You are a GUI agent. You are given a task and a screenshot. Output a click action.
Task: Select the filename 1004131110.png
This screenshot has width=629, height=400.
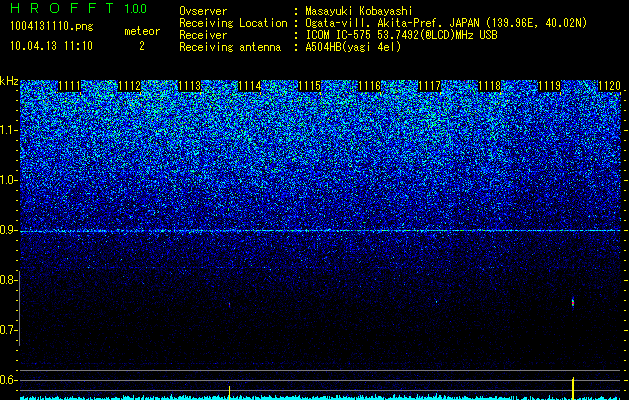[52, 27]
